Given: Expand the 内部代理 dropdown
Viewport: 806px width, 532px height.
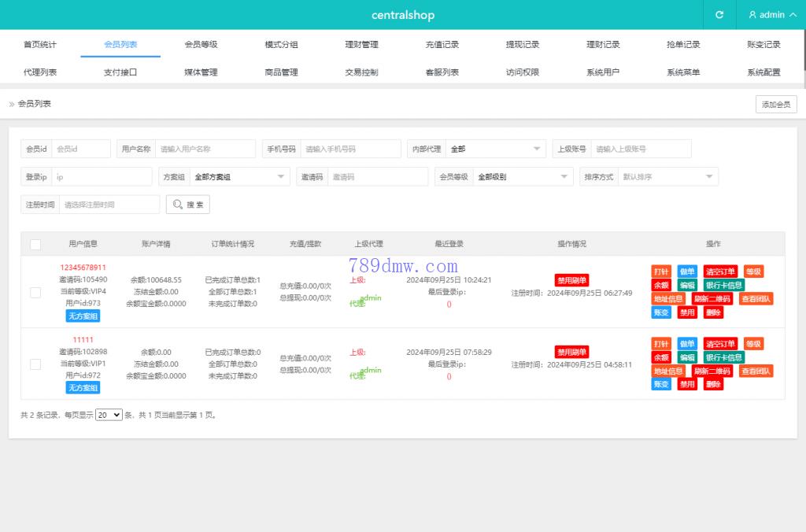Looking at the screenshot, I should pyautogui.click(x=495, y=149).
